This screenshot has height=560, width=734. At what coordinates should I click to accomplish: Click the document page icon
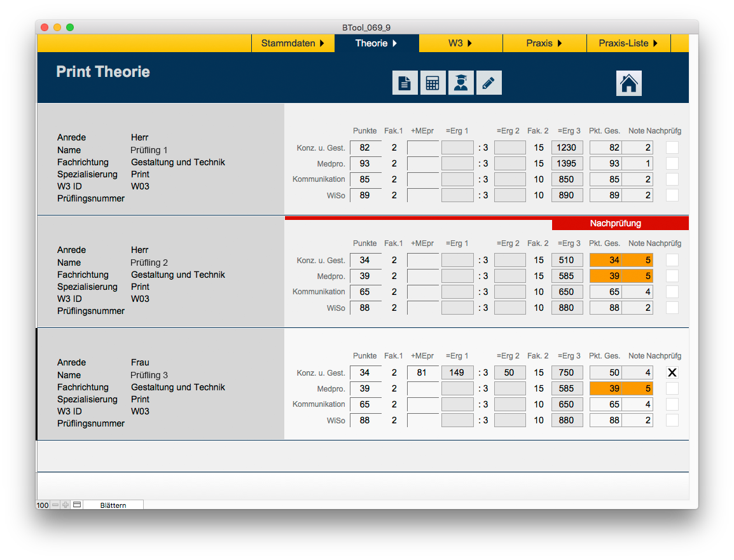tap(405, 83)
